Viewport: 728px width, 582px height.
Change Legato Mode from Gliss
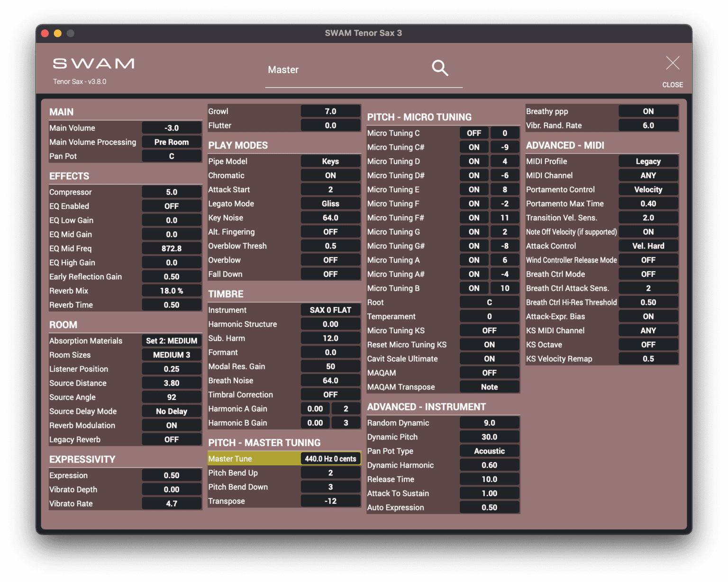[330, 203]
